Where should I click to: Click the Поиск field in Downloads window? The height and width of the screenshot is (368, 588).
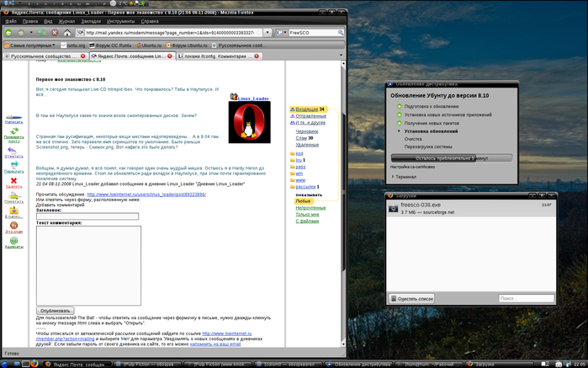coord(526,298)
